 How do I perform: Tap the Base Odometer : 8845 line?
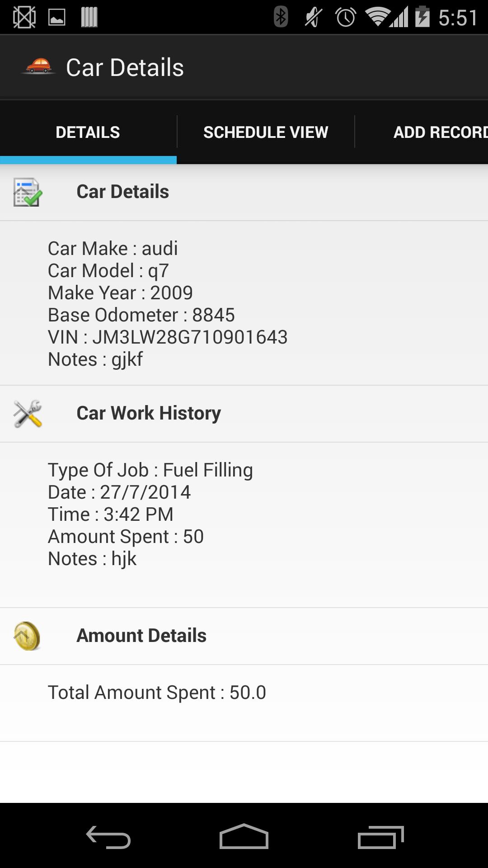141,315
